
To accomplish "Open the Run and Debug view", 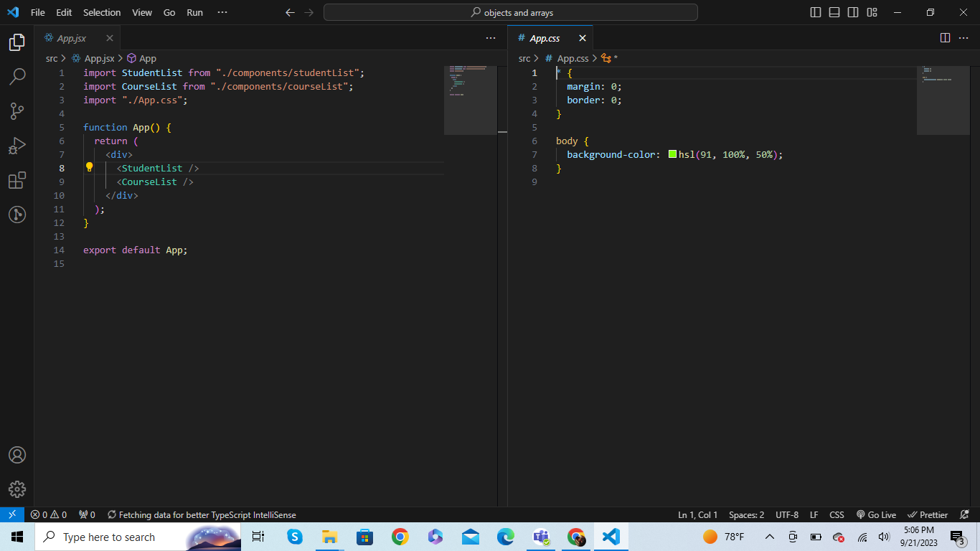I will point(17,146).
